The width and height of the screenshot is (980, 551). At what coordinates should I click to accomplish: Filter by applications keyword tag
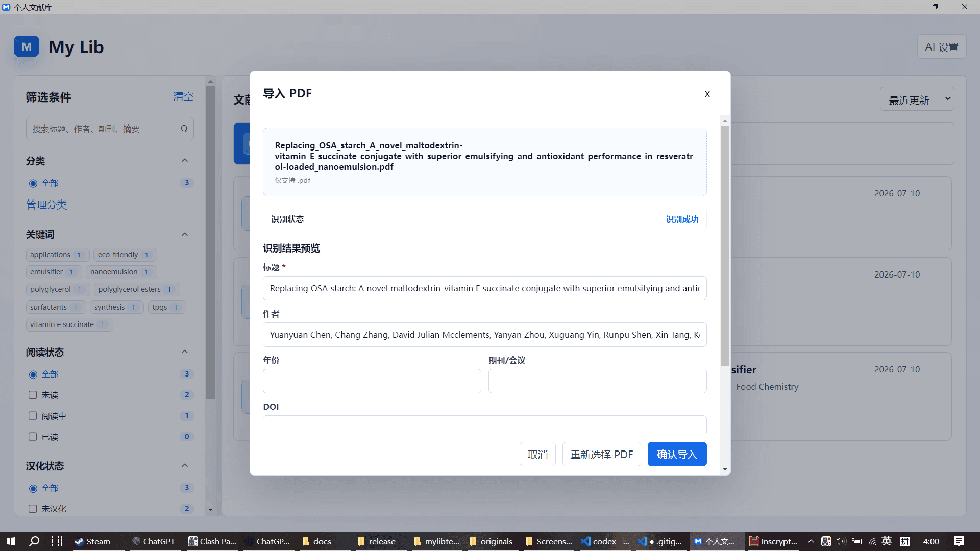tap(58, 255)
